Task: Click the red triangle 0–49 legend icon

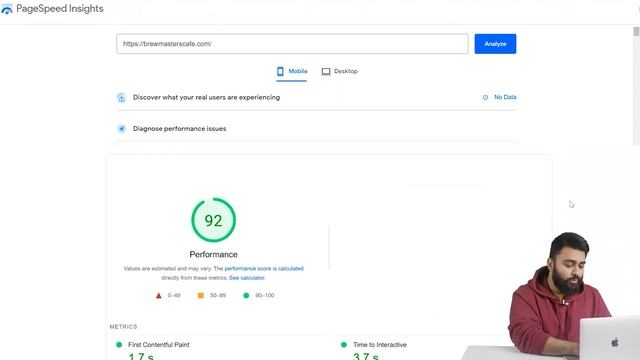Action: [159, 296]
